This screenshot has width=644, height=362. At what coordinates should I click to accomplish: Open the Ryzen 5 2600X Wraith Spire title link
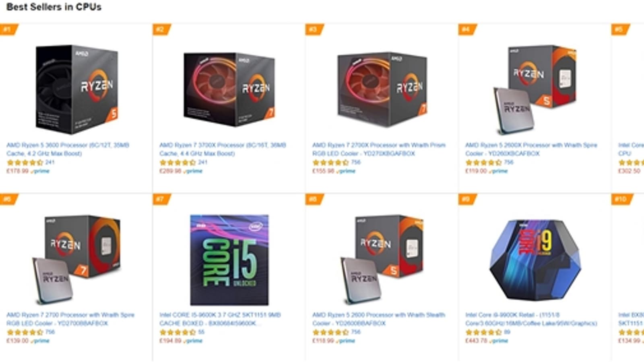coord(531,149)
